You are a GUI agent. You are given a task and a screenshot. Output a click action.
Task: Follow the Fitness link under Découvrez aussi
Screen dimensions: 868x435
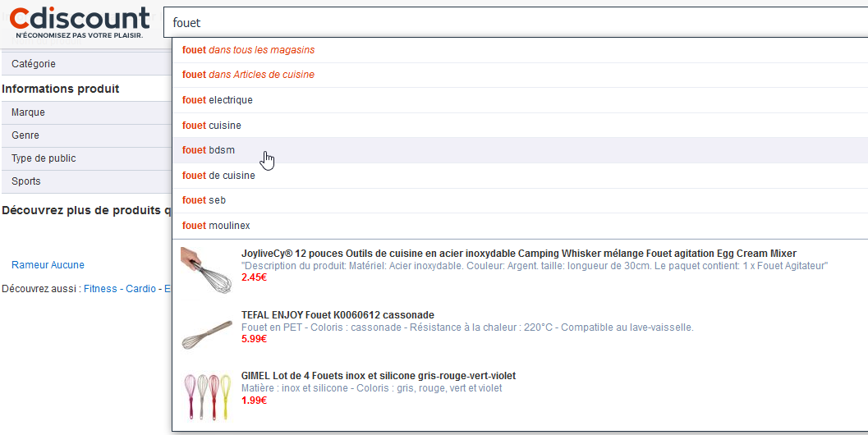(100, 289)
